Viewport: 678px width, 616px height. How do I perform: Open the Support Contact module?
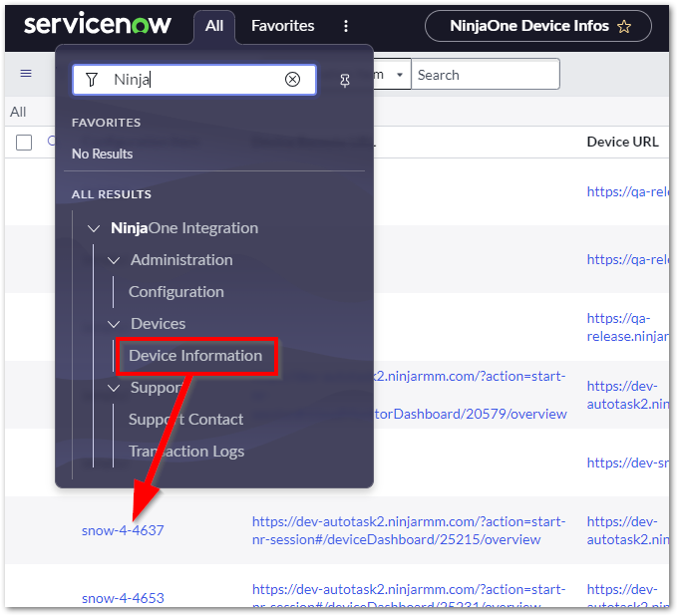[x=185, y=420]
